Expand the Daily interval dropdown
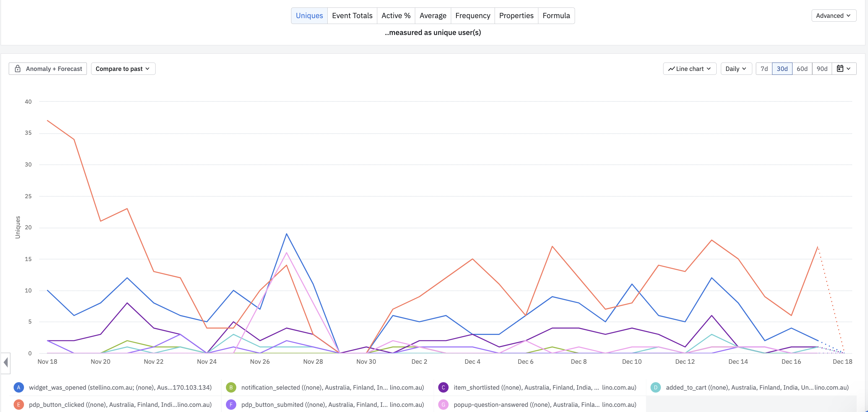 pyautogui.click(x=736, y=69)
